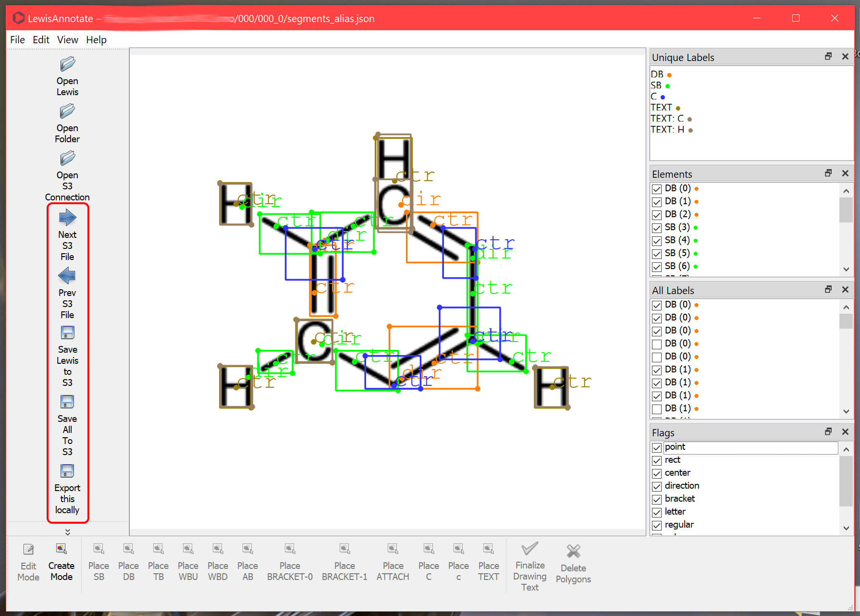The width and height of the screenshot is (860, 616).
Task: Float the Unique Labels panel
Action: point(828,57)
